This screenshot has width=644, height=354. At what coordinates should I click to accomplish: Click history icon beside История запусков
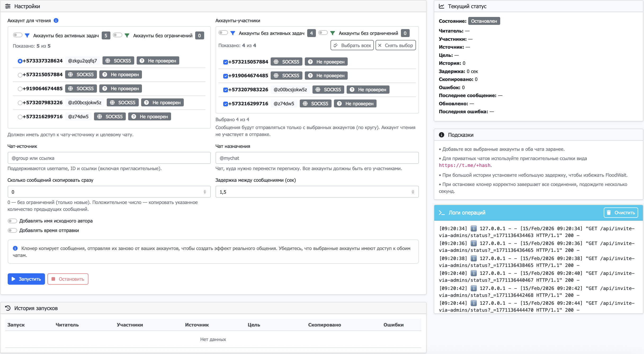pyautogui.click(x=8, y=308)
